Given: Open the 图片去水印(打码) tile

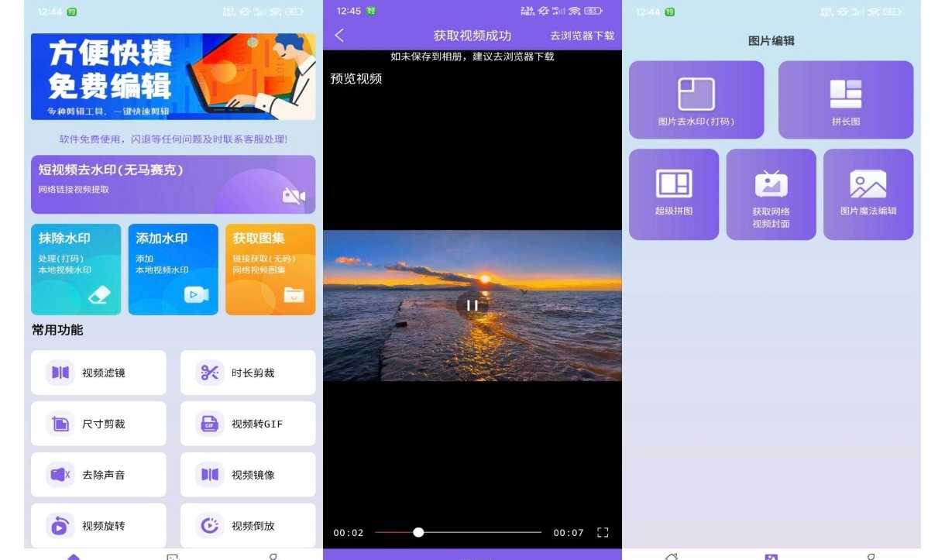Looking at the screenshot, I should click(696, 100).
